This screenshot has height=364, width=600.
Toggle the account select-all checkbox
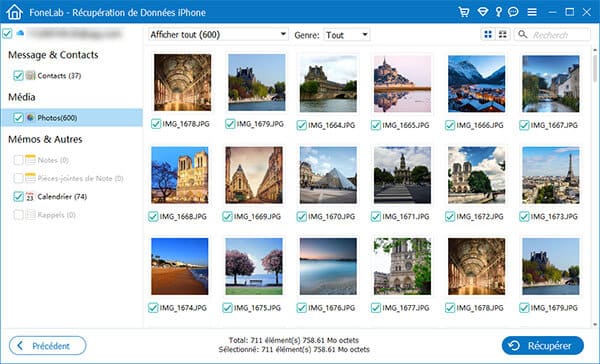click(7, 33)
